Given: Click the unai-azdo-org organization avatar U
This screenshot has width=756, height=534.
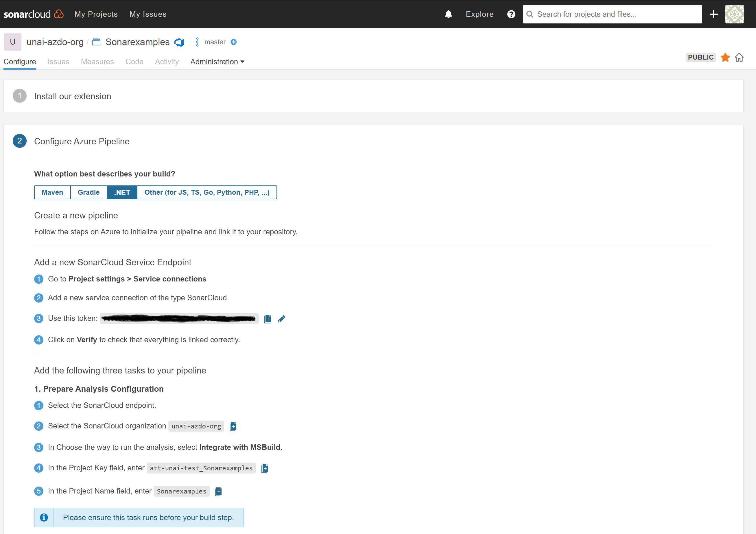Looking at the screenshot, I should click(x=12, y=42).
